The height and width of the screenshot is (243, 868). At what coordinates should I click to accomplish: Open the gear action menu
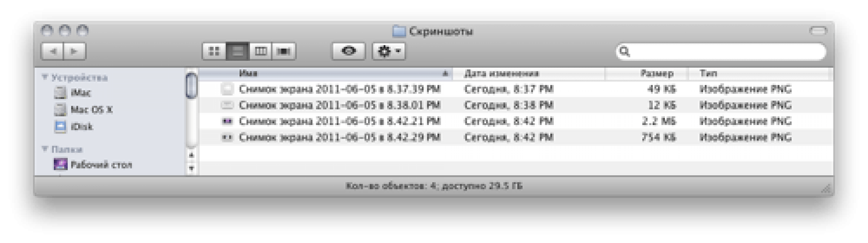tap(389, 51)
